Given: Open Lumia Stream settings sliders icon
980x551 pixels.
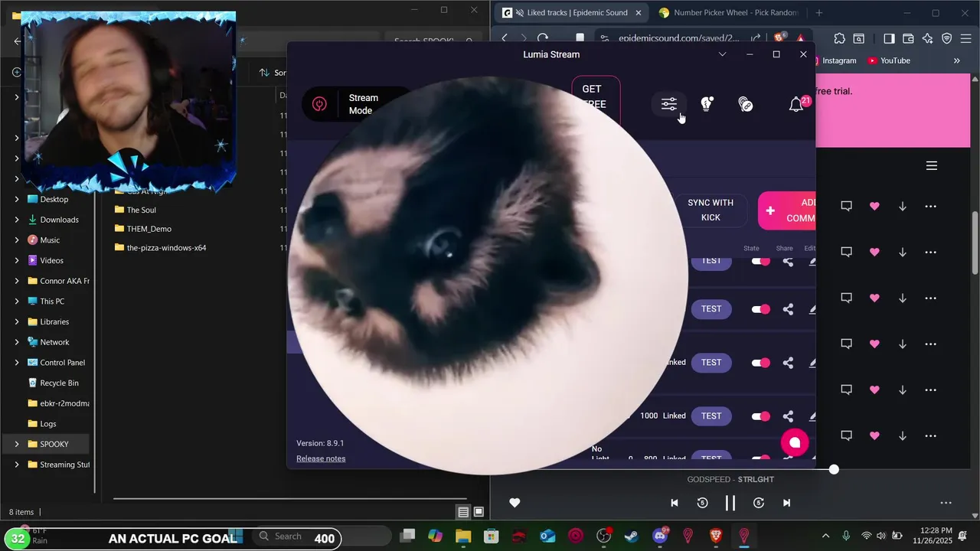Looking at the screenshot, I should coord(669,104).
